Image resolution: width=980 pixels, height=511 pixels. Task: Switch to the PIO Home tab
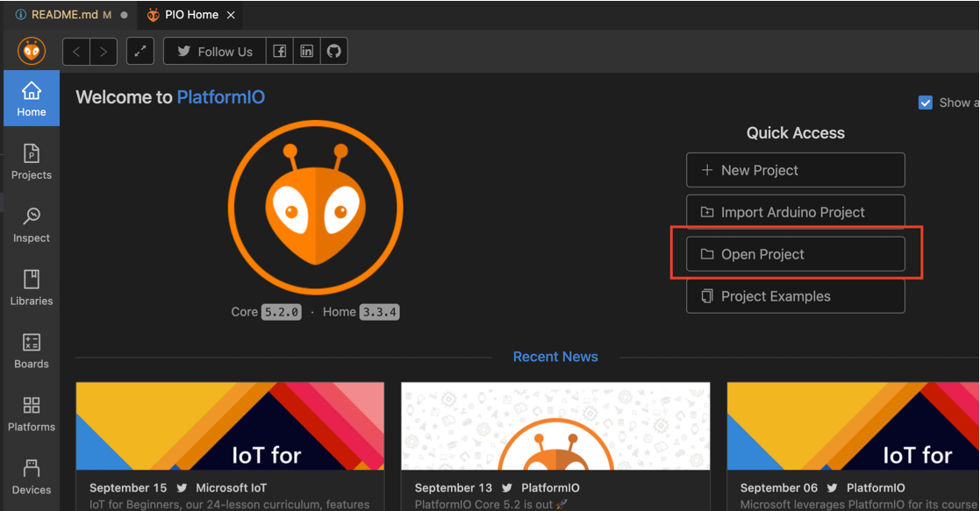click(191, 14)
